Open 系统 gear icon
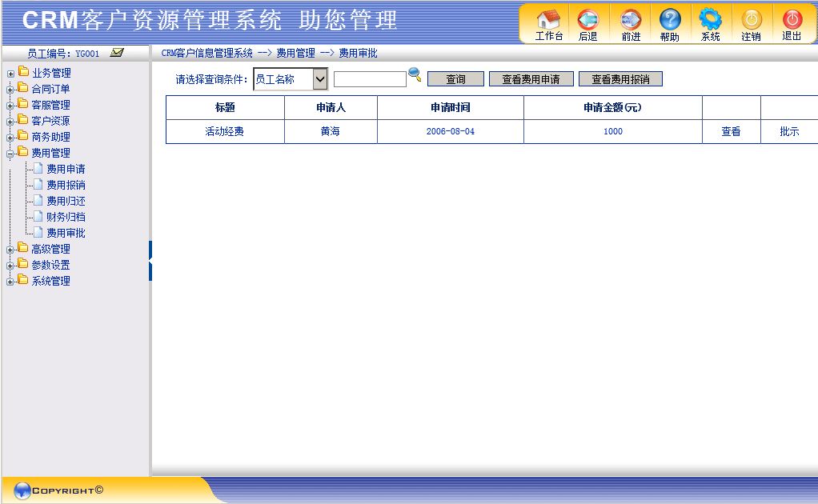 coord(710,20)
